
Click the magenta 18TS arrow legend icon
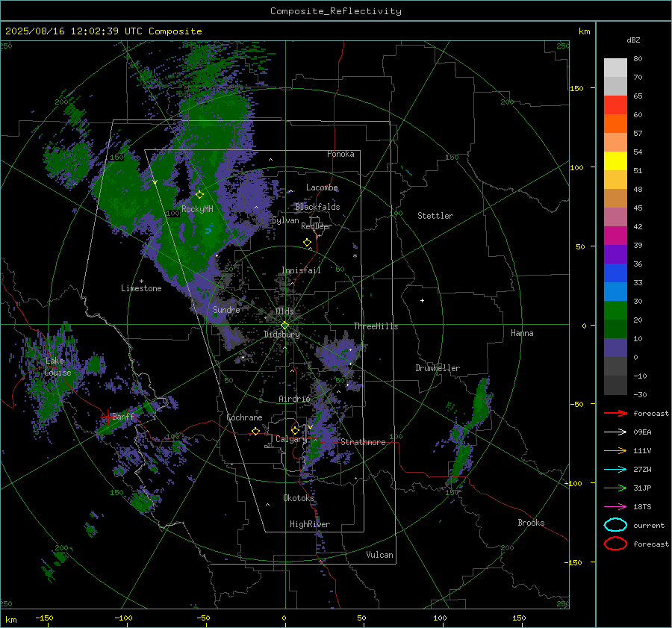(x=615, y=507)
